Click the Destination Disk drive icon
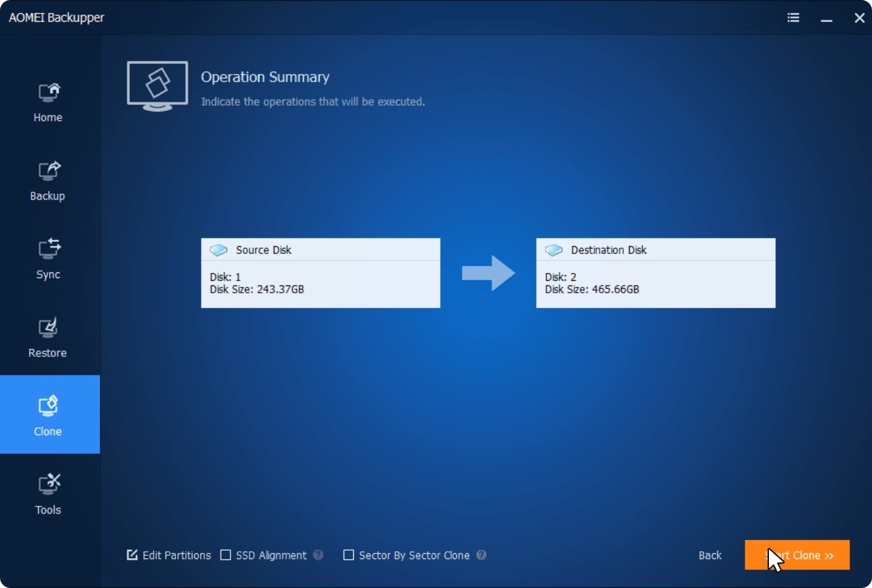The width and height of the screenshot is (872, 588). coord(554,250)
